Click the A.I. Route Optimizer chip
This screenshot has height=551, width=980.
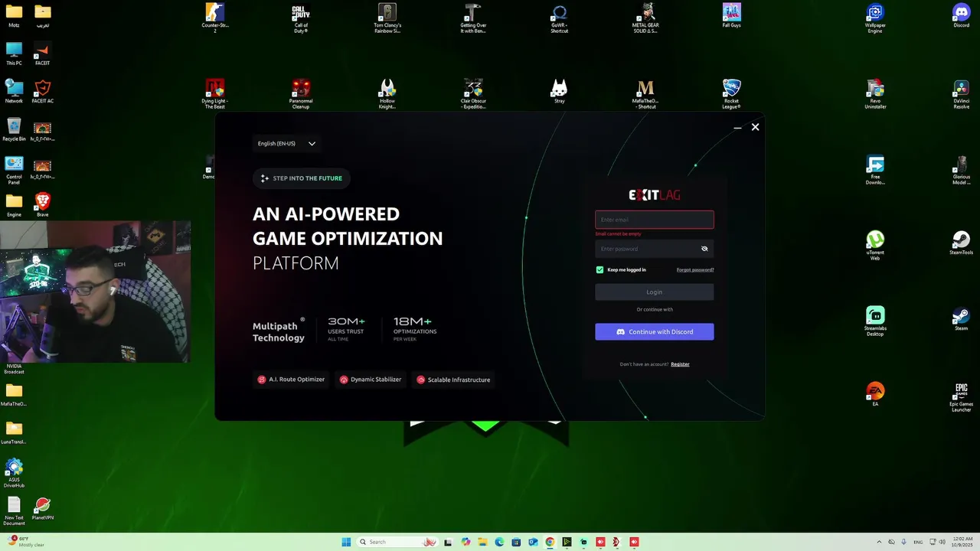[292, 380]
